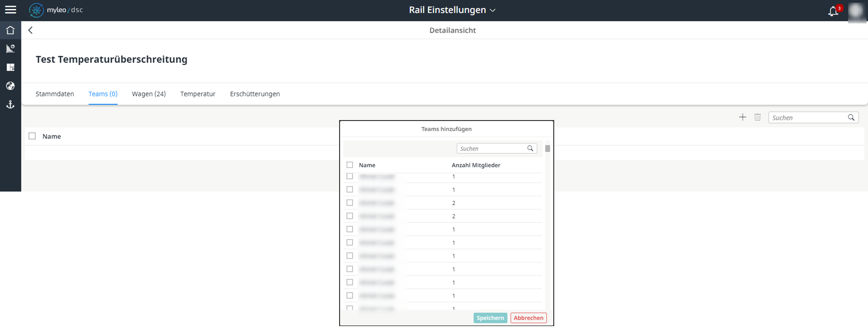868x332 pixels.
Task: Add a team with the plus icon
Action: [742, 117]
